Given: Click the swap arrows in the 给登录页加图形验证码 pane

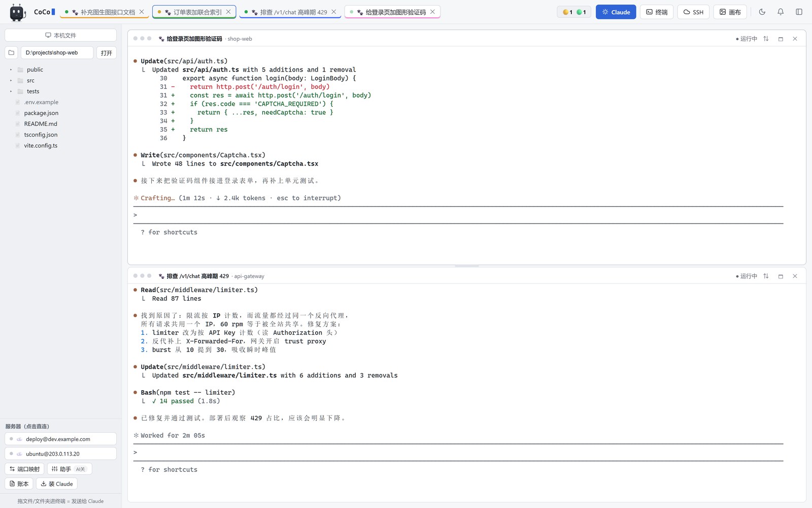Looking at the screenshot, I should pos(766,39).
